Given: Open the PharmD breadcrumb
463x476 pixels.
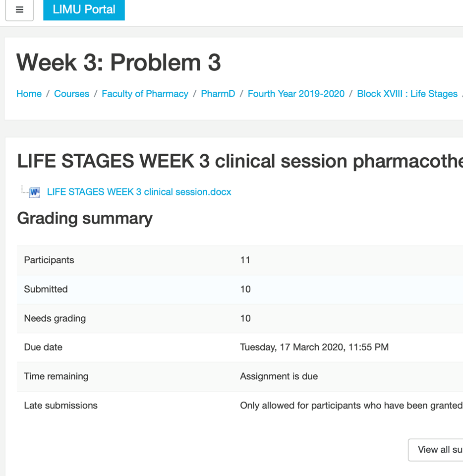Looking at the screenshot, I should pyautogui.click(x=218, y=94).
